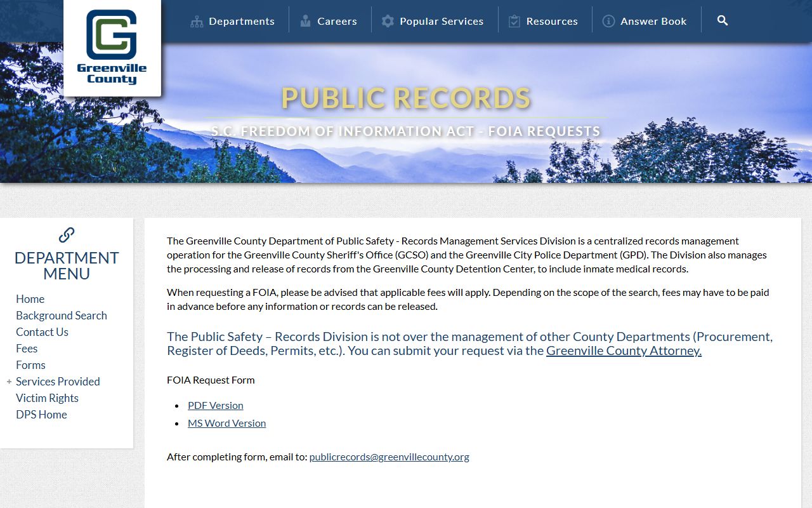Screen dimensions: 812x508
Task: Click the Careers person icon
Action: [x=306, y=21]
